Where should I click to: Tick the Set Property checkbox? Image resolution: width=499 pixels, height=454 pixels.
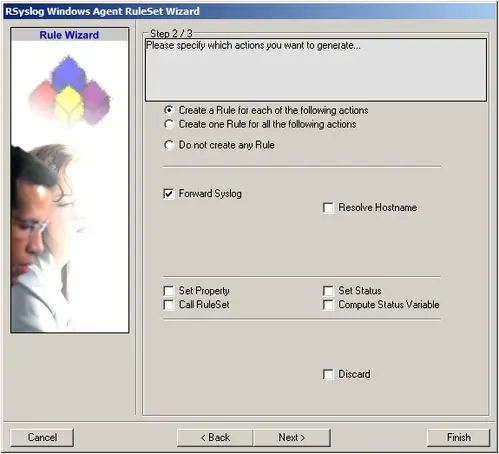point(169,291)
